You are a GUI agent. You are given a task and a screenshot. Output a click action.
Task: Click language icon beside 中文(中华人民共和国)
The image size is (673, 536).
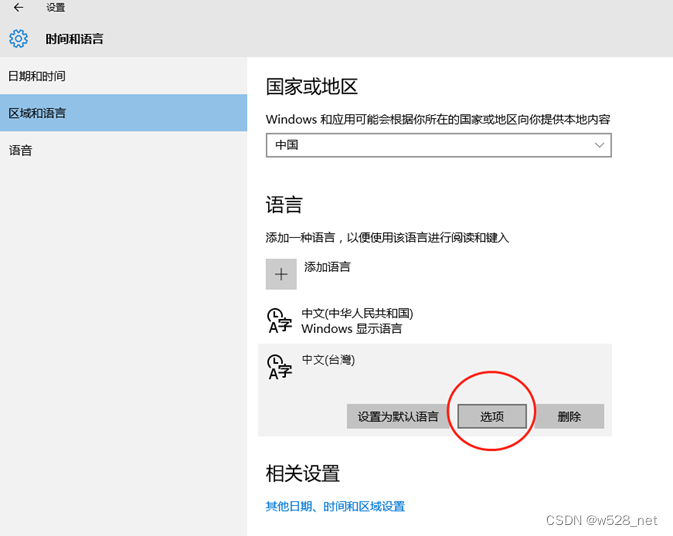click(279, 321)
